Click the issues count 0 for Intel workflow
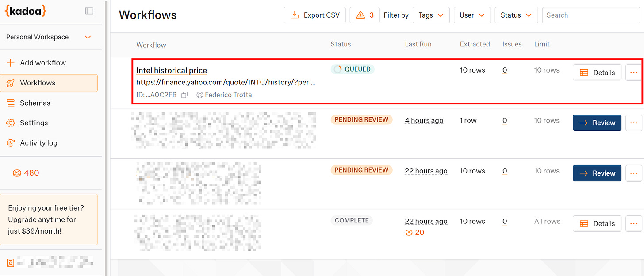The image size is (644, 276). click(505, 70)
